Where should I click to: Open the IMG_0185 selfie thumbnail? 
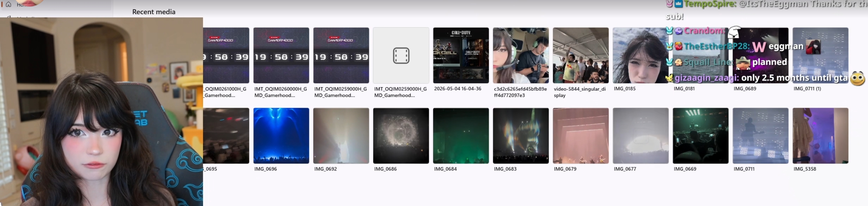tap(640, 56)
